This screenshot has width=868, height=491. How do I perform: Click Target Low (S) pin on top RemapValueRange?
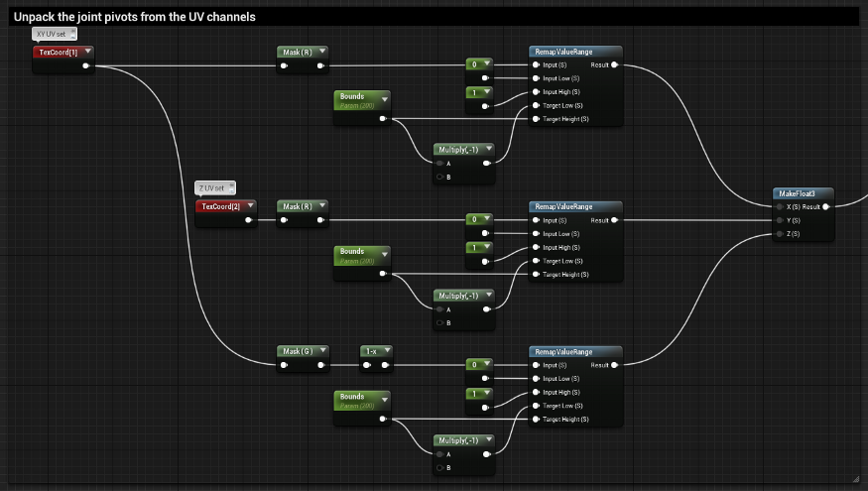pyautogui.click(x=536, y=105)
